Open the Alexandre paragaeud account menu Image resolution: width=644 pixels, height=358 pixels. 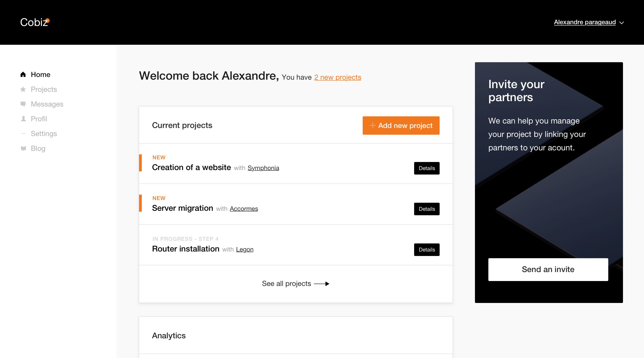(585, 22)
